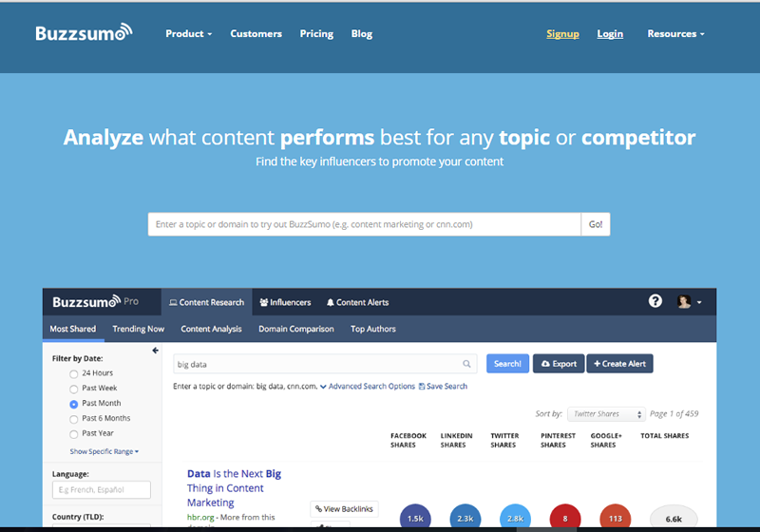This screenshot has height=532, width=760.
Task: Click the Signup link
Action: [x=562, y=33]
